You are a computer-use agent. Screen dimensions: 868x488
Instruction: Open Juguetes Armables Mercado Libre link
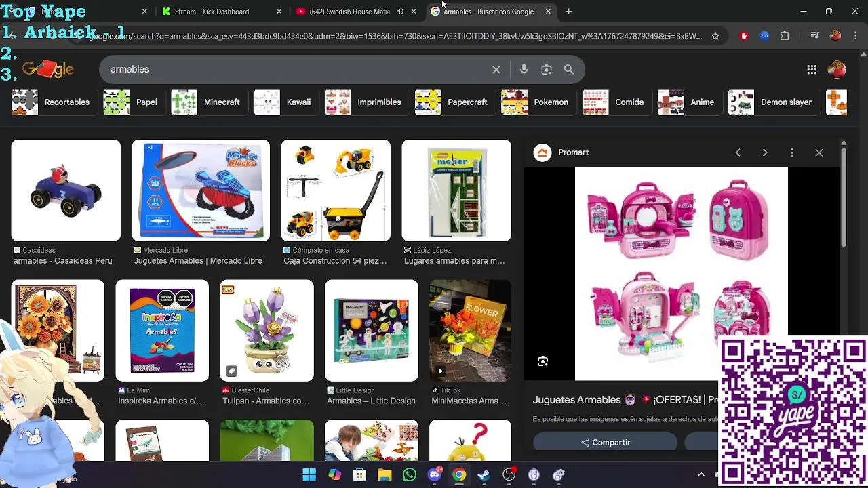click(198, 261)
